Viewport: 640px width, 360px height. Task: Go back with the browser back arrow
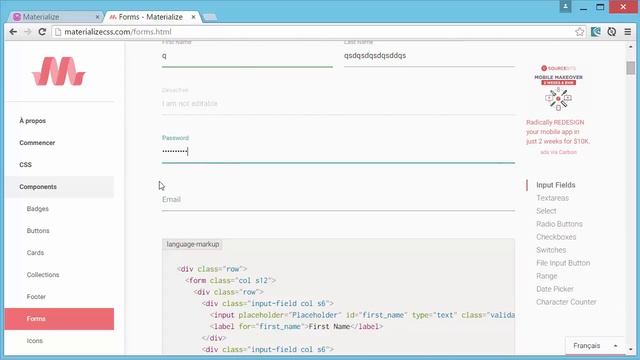tap(13, 32)
